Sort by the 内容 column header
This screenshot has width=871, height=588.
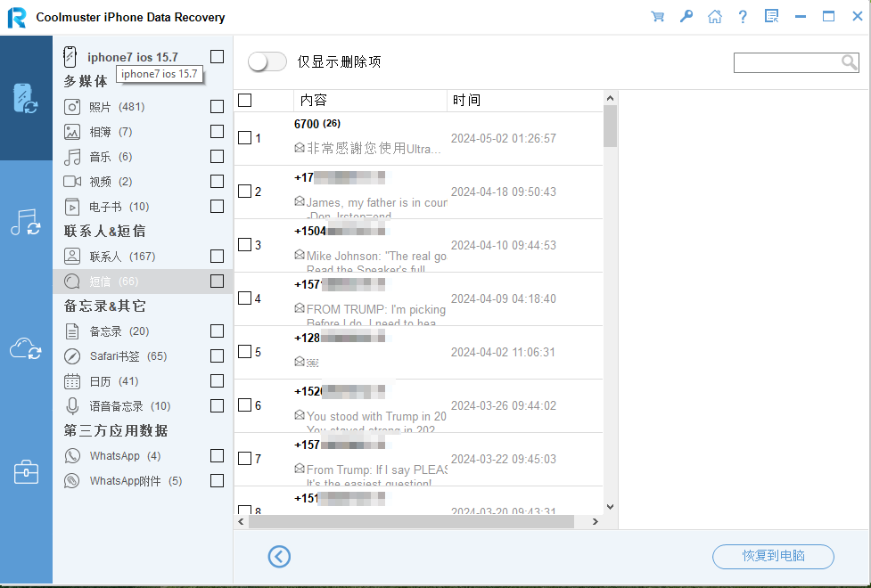(x=370, y=100)
